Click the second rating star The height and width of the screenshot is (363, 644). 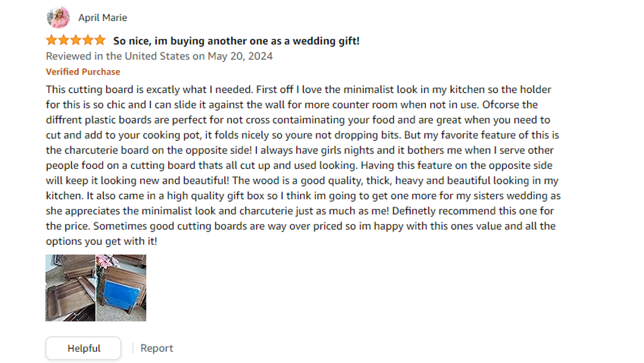point(64,41)
